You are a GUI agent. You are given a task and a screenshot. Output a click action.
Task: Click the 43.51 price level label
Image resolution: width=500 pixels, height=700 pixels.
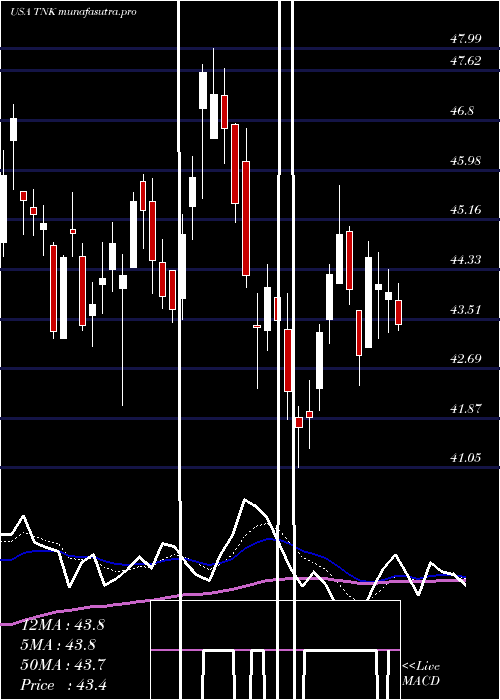click(x=466, y=309)
